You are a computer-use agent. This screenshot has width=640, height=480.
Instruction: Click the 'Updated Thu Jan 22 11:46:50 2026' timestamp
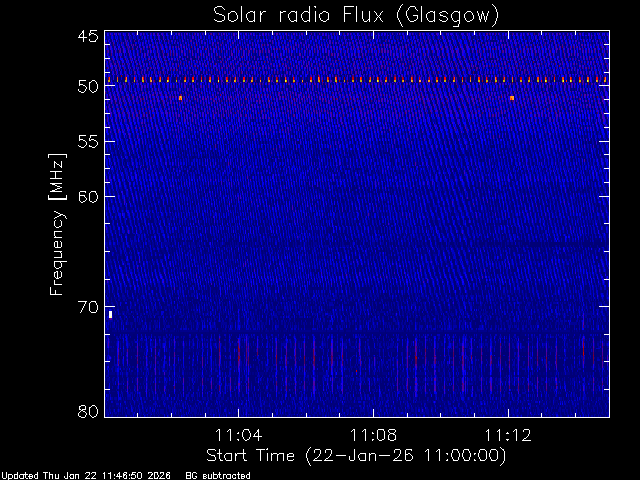coord(86,476)
